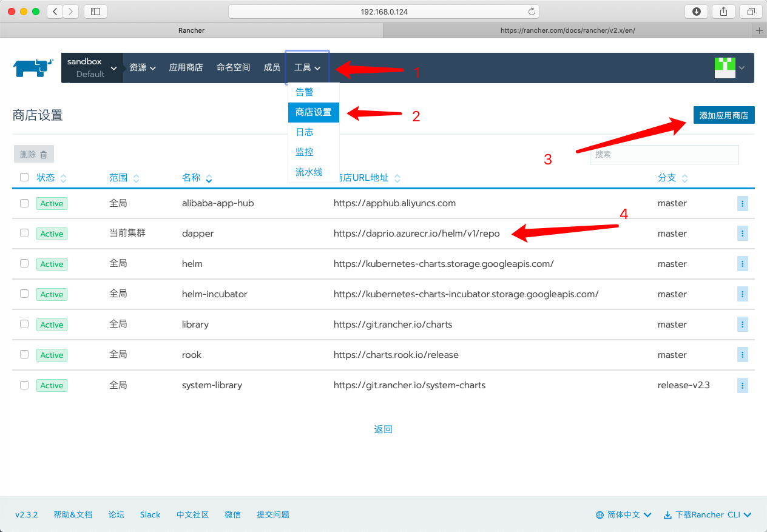Check the system-library row checkbox

pos(24,385)
